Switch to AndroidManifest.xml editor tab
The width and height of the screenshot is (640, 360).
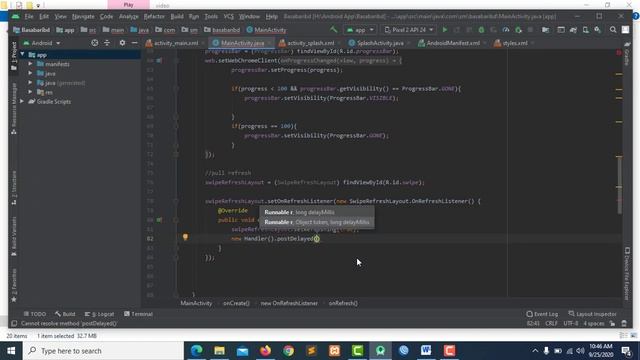coord(453,43)
